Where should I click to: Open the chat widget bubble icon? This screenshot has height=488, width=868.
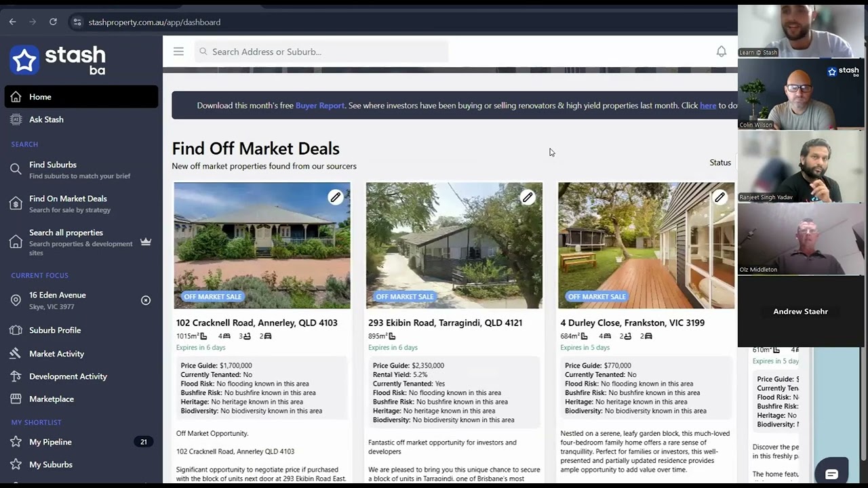click(x=831, y=474)
